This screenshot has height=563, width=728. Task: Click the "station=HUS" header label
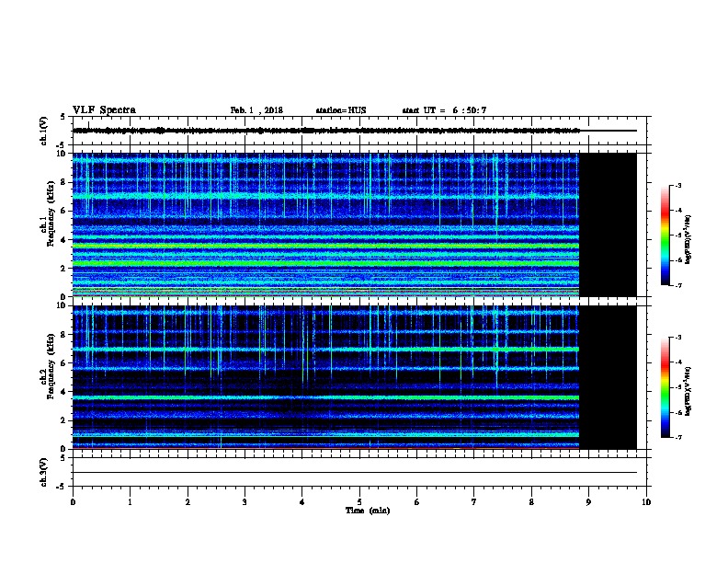(341, 110)
